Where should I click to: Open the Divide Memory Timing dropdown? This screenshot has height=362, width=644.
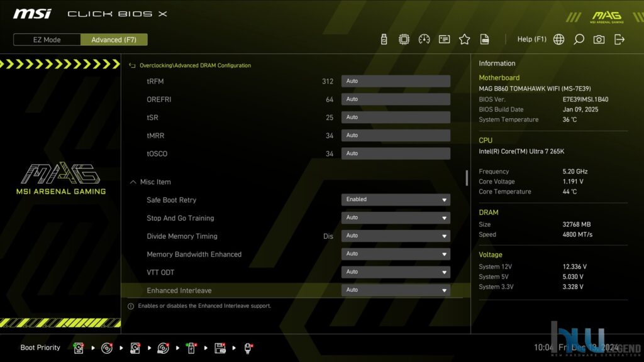point(396,236)
